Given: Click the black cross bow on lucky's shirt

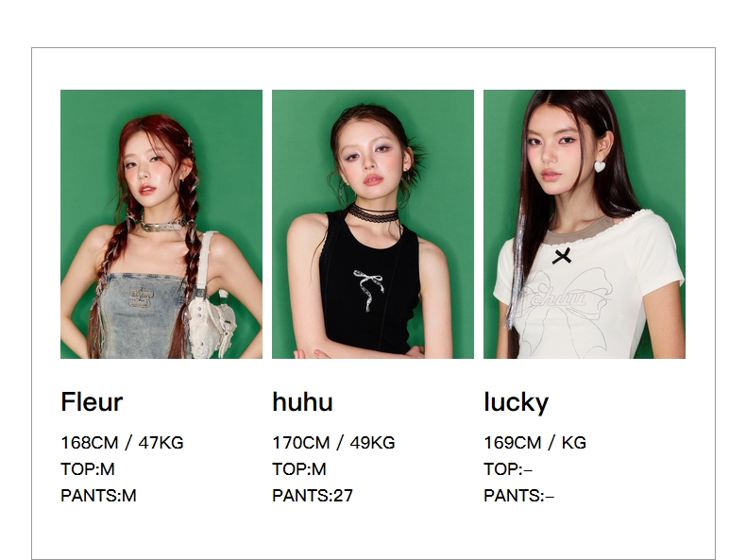Looking at the screenshot, I should click(x=562, y=256).
